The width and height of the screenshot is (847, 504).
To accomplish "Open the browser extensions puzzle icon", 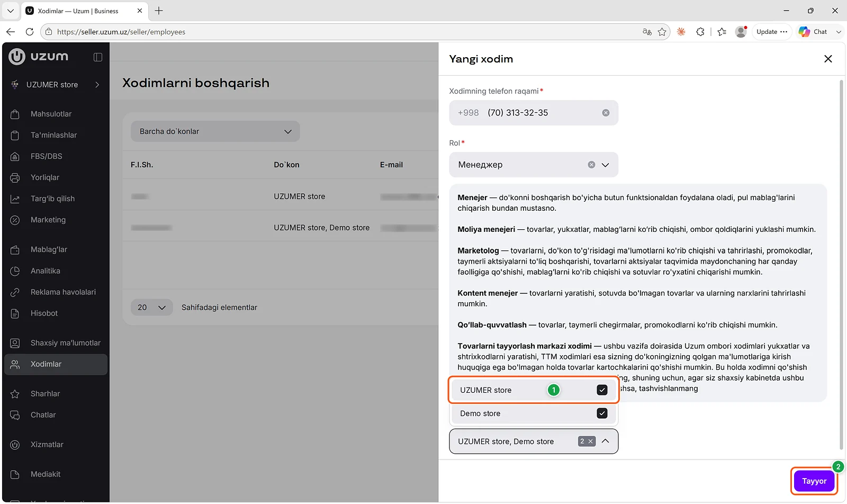I will 700,32.
